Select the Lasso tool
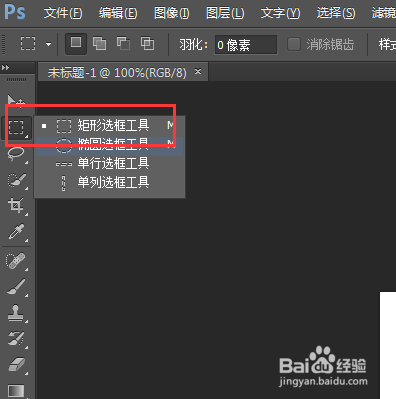 click(x=16, y=154)
